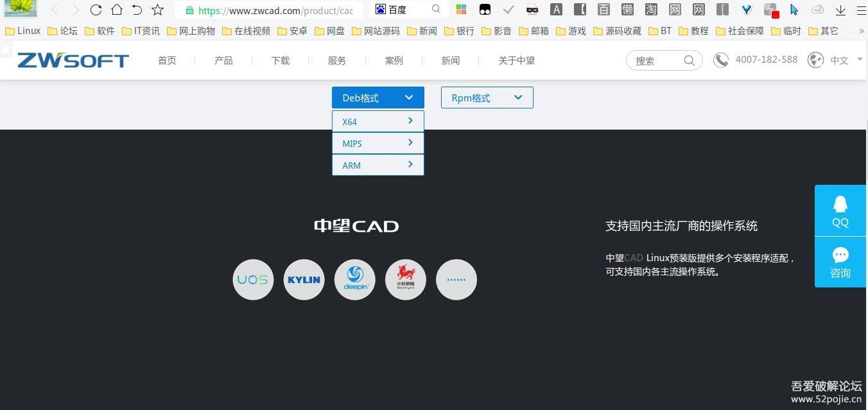Viewport: 868px width, 410px height.
Task: Open the 咨询 chat button
Action: 840,262
